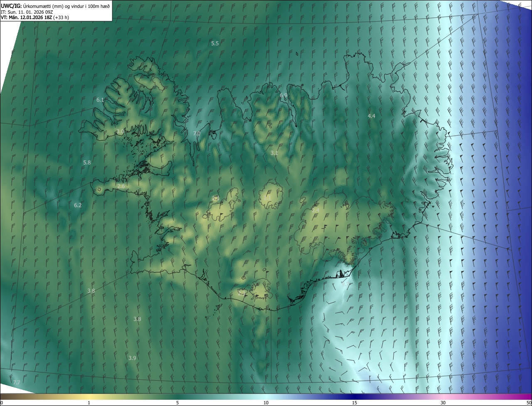Click the '3.0' value label on the map
Image resolution: width=532 pixels, height=406 pixels.
[x=120, y=131]
